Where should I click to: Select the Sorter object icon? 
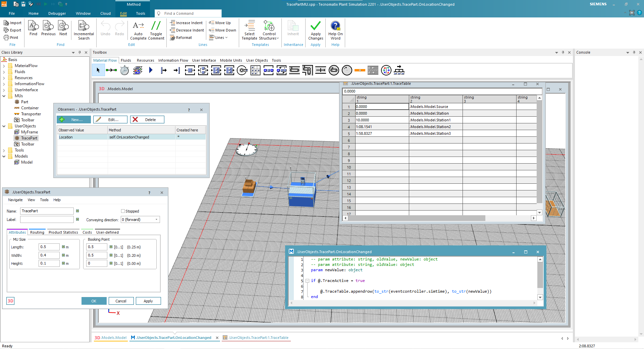pyautogui.click(x=281, y=70)
